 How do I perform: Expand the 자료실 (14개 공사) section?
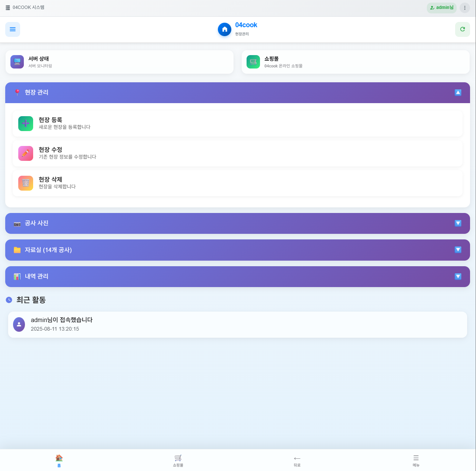[458, 250]
